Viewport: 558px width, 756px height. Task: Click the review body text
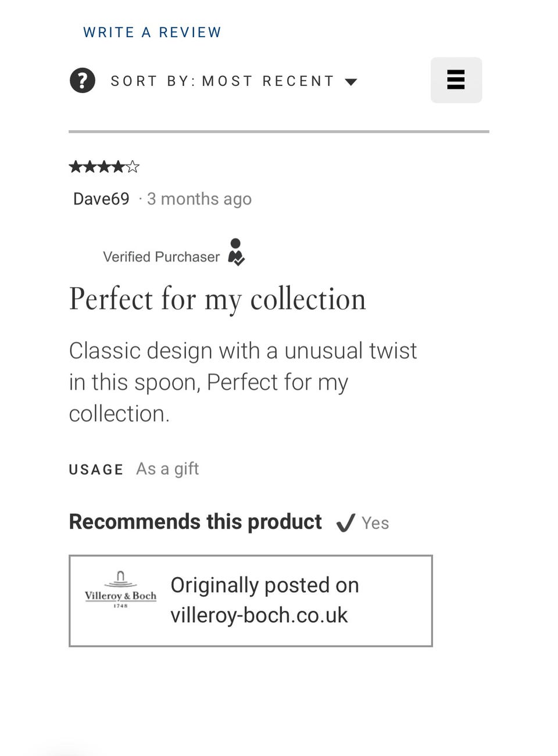(242, 382)
